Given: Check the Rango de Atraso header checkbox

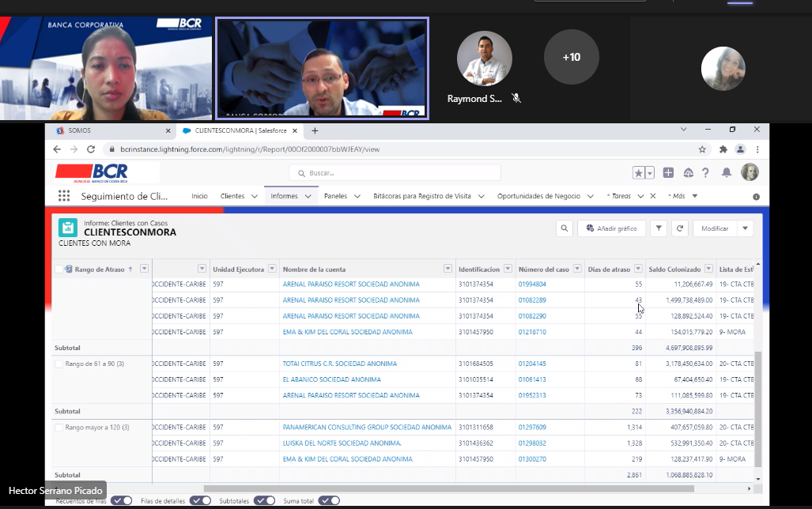Looking at the screenshot, I should pyautogui.click(x=59, y=270).
